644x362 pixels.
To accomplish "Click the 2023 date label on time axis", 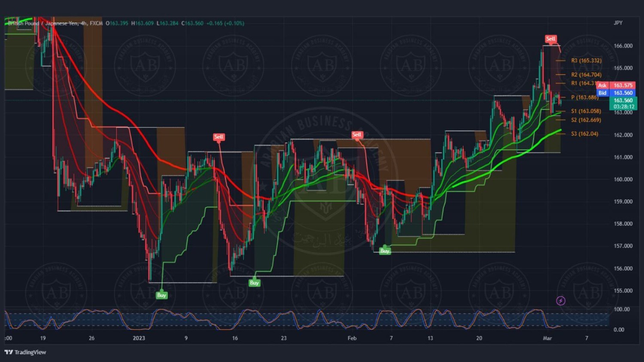I will (139, 338).
